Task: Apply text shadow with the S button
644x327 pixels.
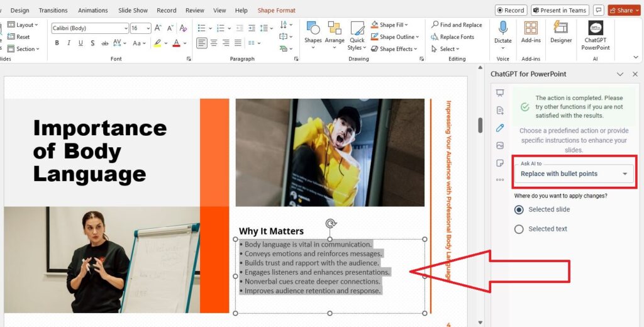Action: click(x=92, y=43)
